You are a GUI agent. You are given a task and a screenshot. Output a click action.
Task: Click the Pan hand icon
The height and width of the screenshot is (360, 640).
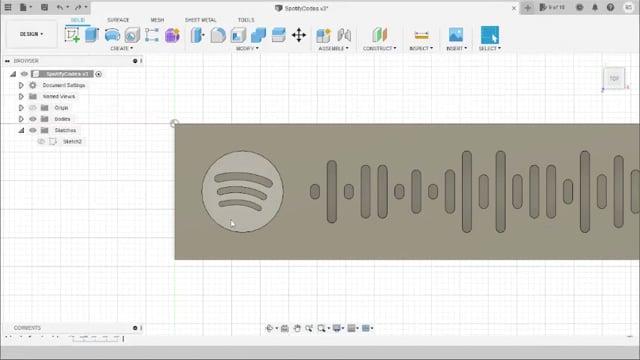click(x=297, y=328)
